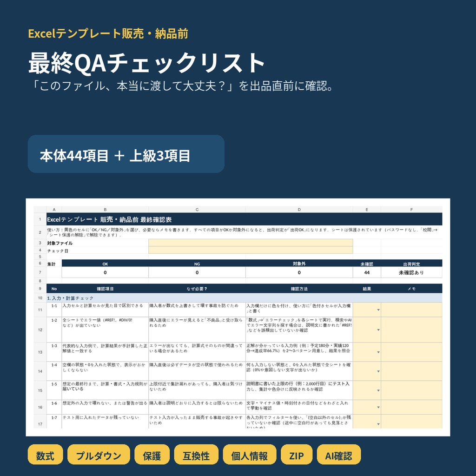
Task: Click the memo cell for item 1-3
Action: [x=411, y=352]
